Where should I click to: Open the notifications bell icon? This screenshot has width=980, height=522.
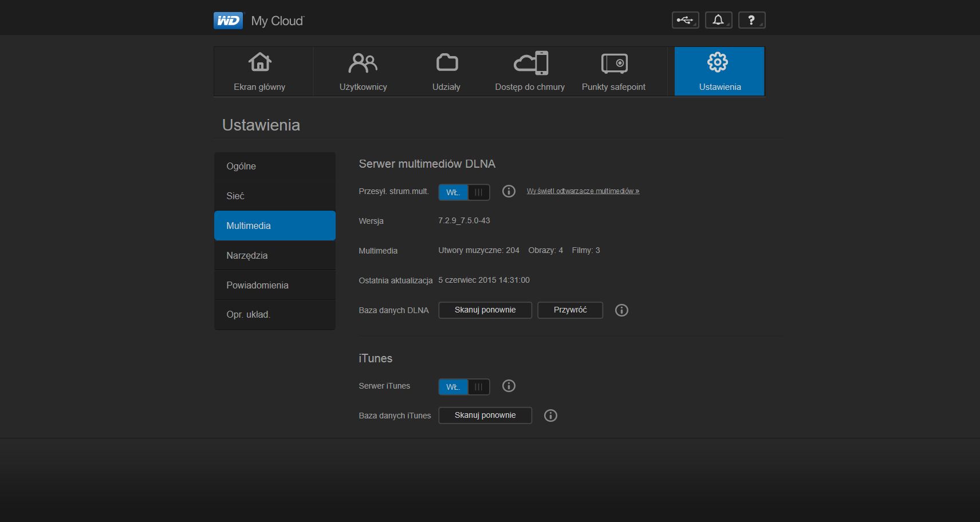[718, 20]
